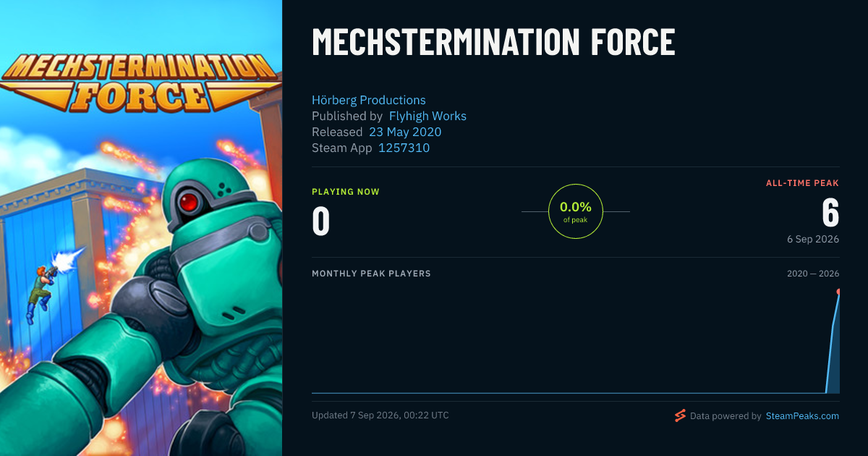Viewport: 868px width, 456px height.
Task: Open the Hörberg Productions developer link
Action: [369, 100]
